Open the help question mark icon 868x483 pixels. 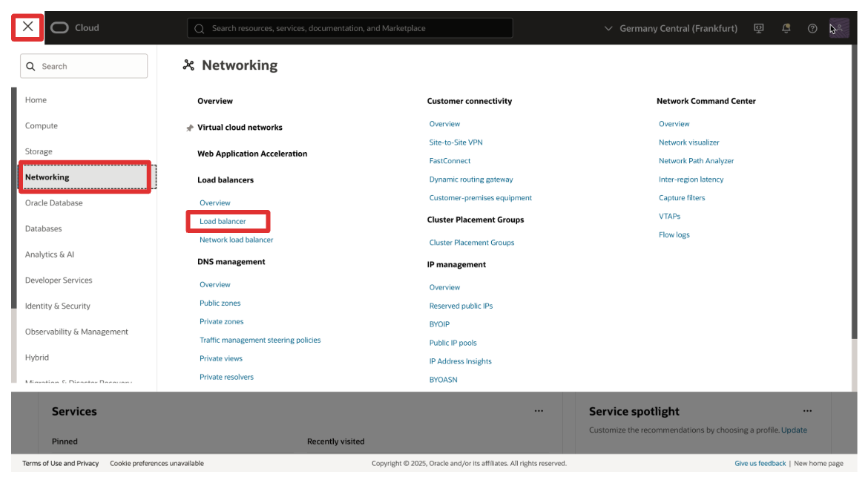[x=812, y=28]
